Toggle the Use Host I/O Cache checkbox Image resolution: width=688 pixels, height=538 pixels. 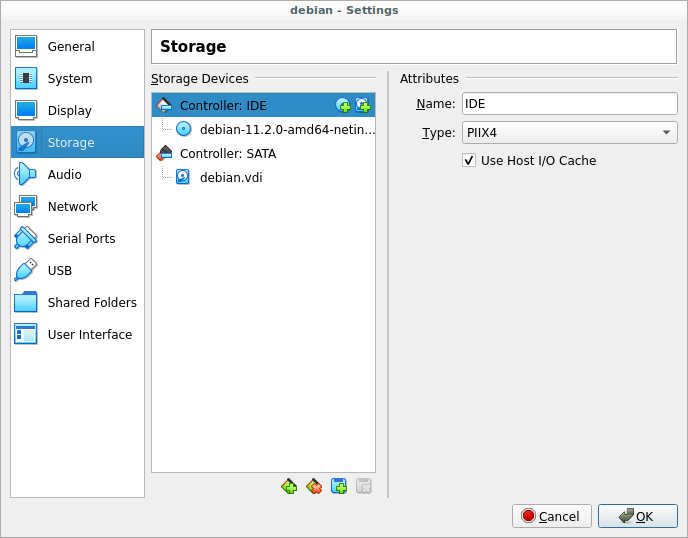[469, 160]
